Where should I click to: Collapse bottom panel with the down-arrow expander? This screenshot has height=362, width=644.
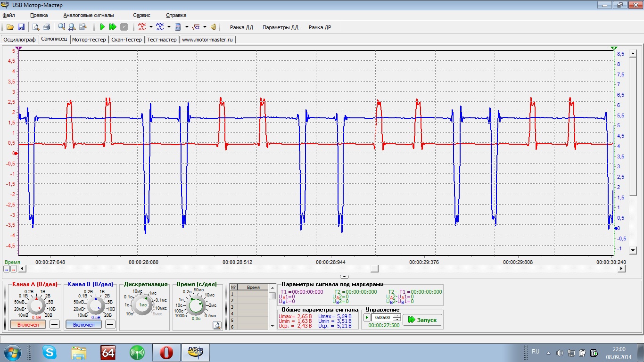(x=344, y=277)
